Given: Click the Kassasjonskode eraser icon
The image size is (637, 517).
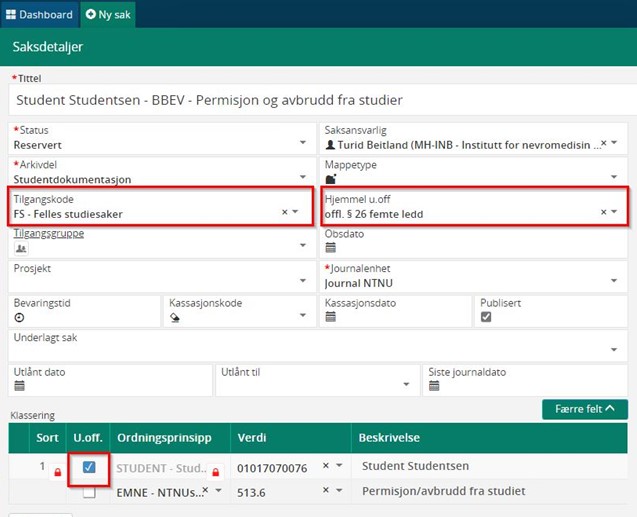Looking at the screenshot, I should (175, 318).
